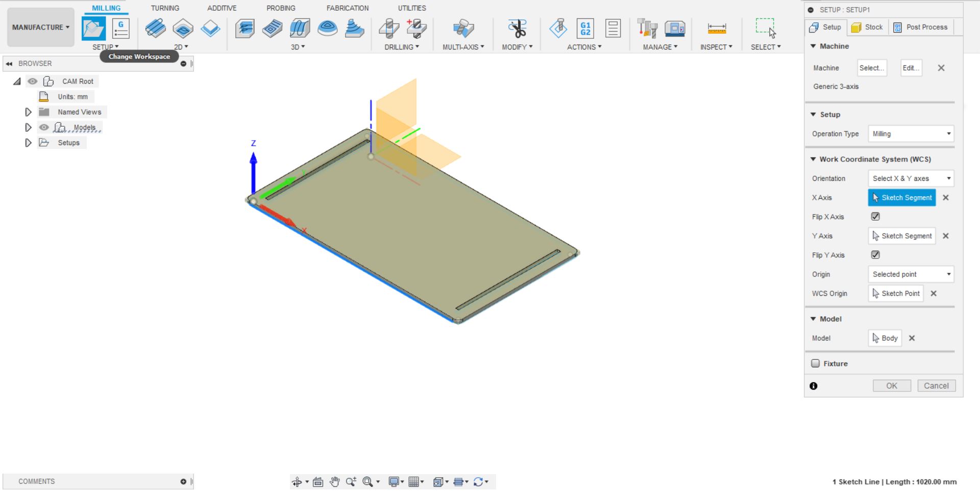Open the Machine Library icon in Manage
Screen dimensions: 980x492
[x=675, y=29]
